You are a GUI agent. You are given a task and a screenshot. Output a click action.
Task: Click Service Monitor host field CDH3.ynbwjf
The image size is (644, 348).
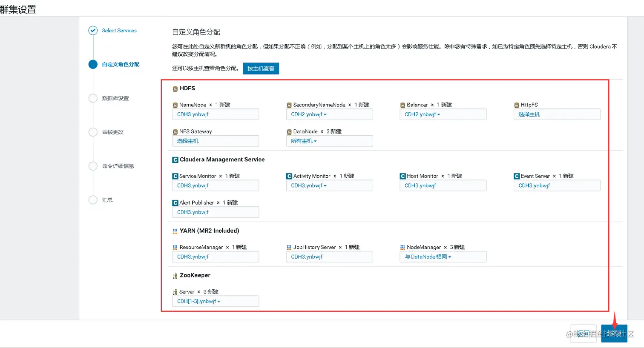click(216, 185)
